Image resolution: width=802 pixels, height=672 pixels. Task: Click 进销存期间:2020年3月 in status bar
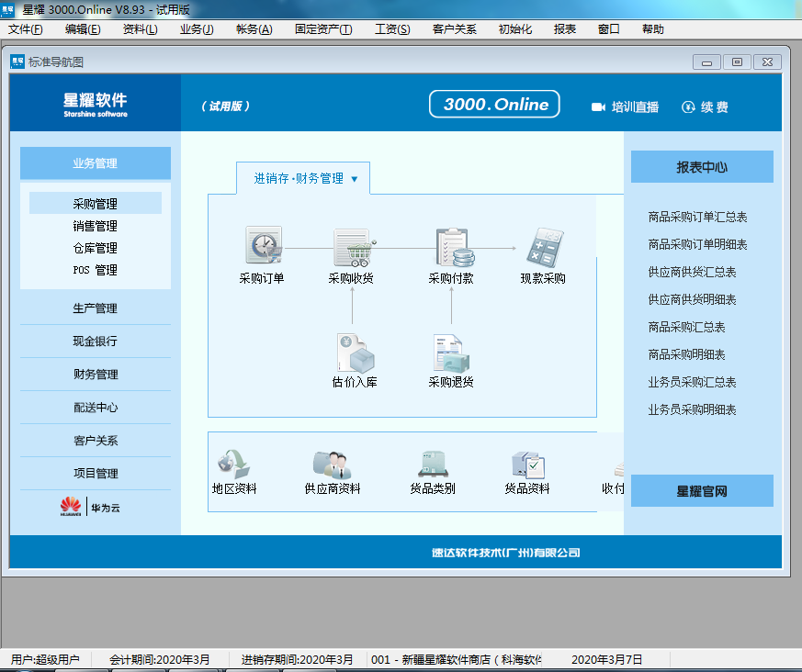point(297,660)
